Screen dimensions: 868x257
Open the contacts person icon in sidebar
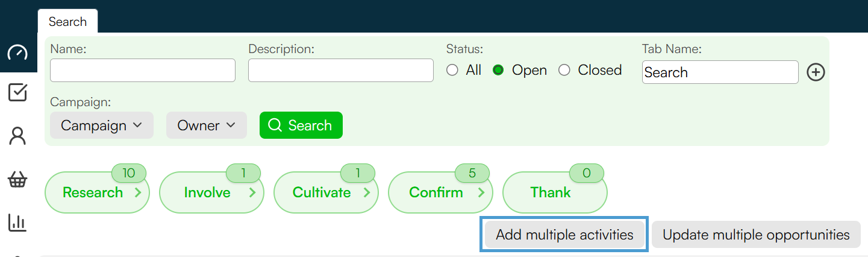coord(17,136)
